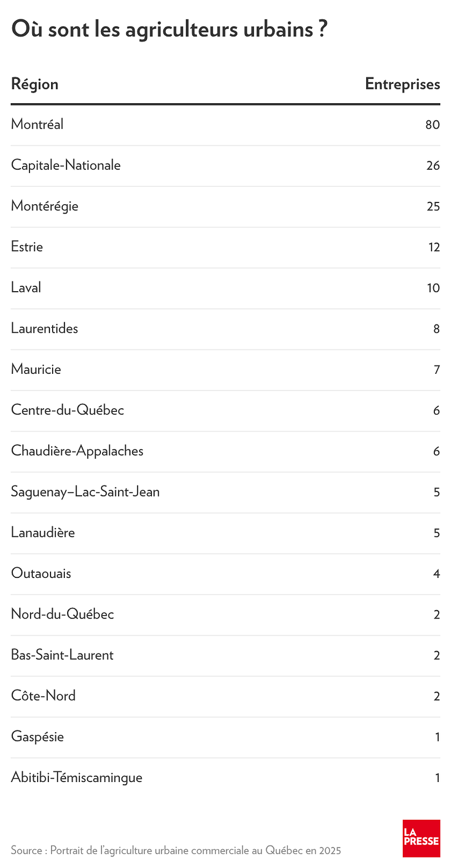
Task: Click the Laval region name
Action: [x=26, y=288]
